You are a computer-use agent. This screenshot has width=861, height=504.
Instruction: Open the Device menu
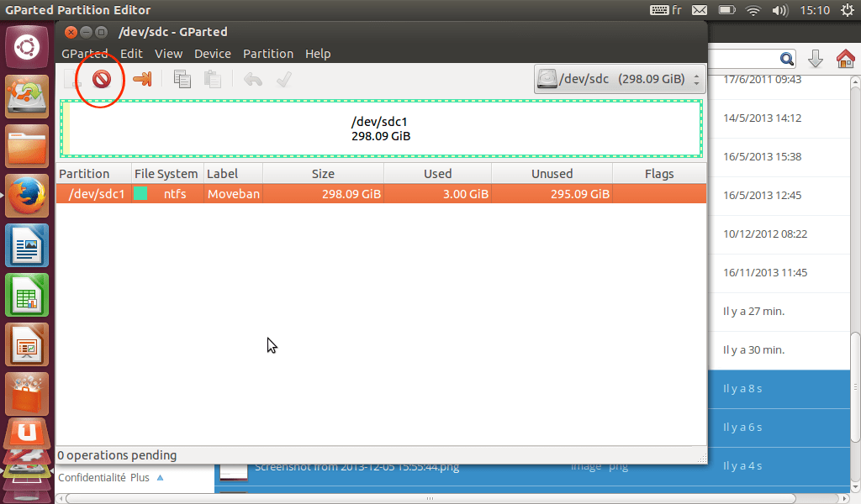[213, 54]
